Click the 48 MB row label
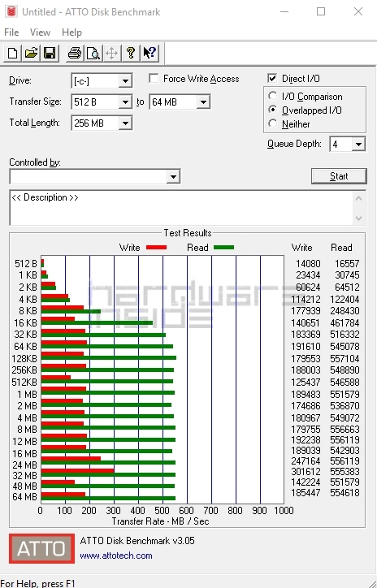Image resolution: width=377 pixels, height=588 pixels. coord(24,486)
